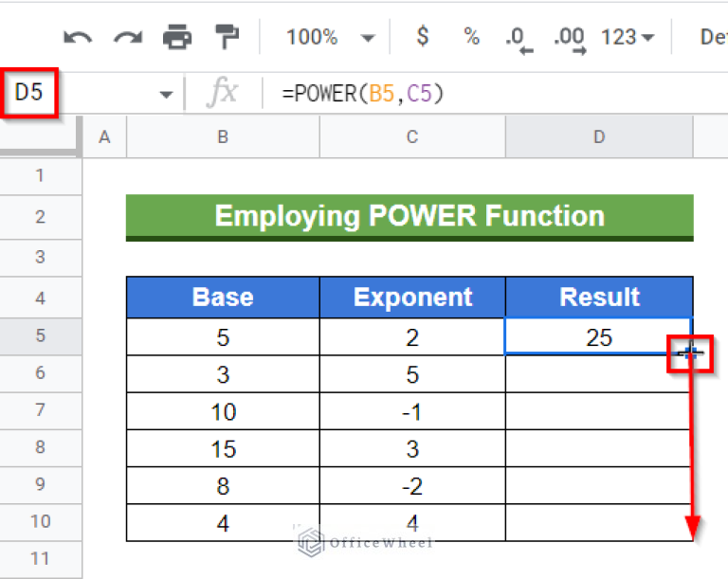
Task: Open the 100% zoom dropdown
Action: pos(330,37)
